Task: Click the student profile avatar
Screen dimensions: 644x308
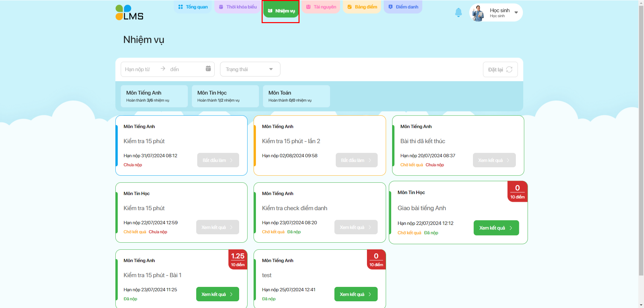Action: point(478,13)
